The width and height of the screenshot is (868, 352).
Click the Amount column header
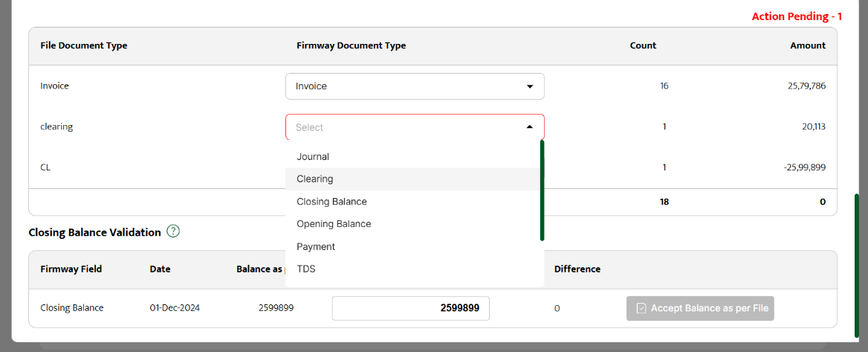click(808, 45)
